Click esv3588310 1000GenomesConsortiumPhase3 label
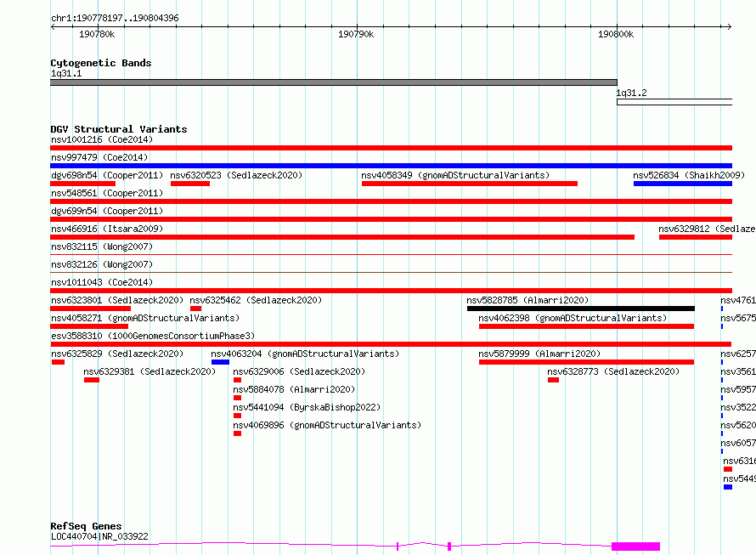Image resolution: width=756 pixels, height=555 pixels. (x=153, y=336)
